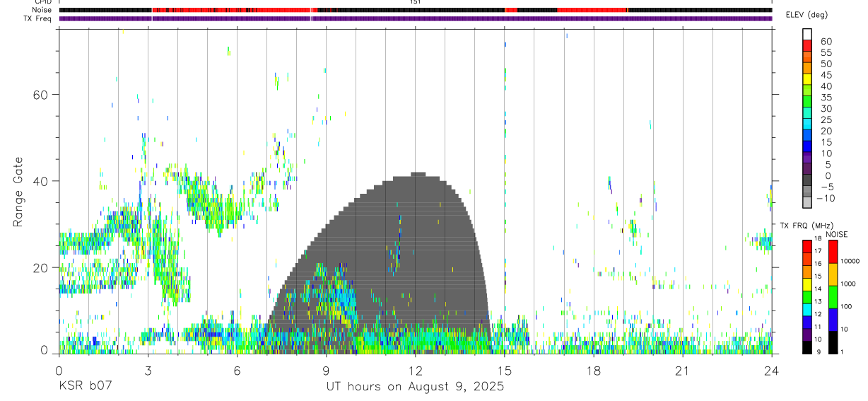Click x-axis tick label '12'

click(x=416, y=370)
